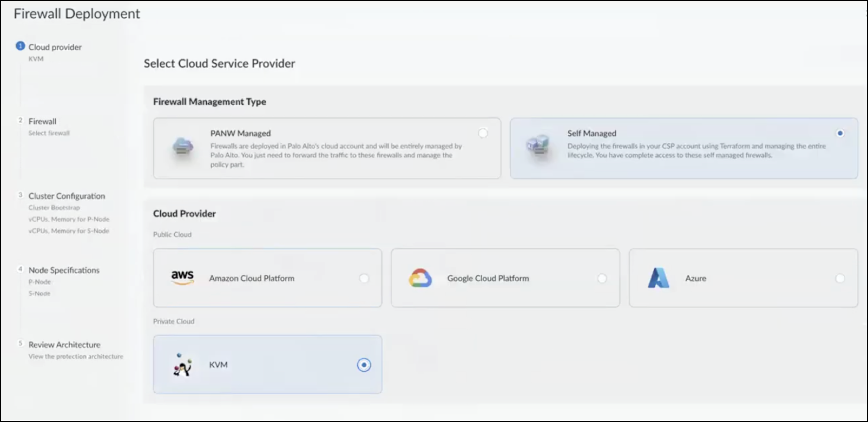The image size is (868, 422).
Task: Jump to the Node Specifications step
Action: (x=64, y=270)
